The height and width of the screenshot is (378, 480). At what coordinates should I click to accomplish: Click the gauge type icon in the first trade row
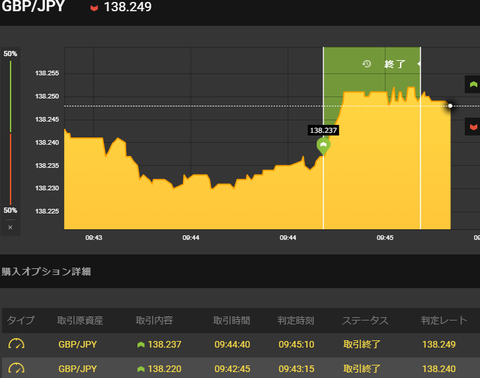16,344
